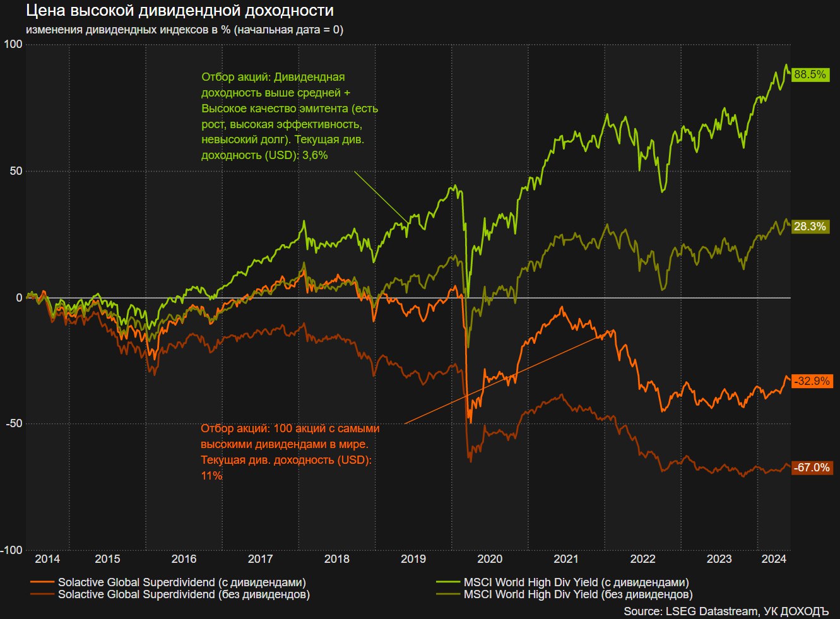
Task: Click the bright orange legend line swatch
Action: tap(42, 582)
